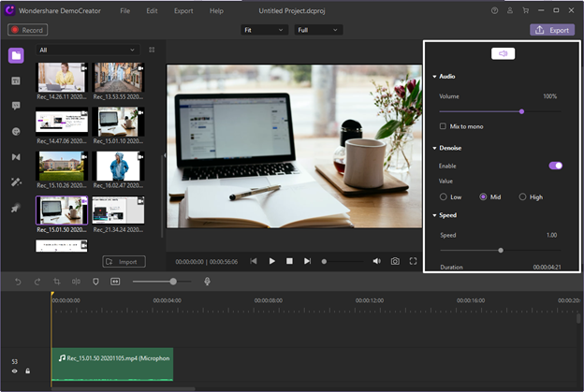This screenshot has width=584, height=392.
Task: Open the Fit zoom dropdown
Action: (263, 30)
